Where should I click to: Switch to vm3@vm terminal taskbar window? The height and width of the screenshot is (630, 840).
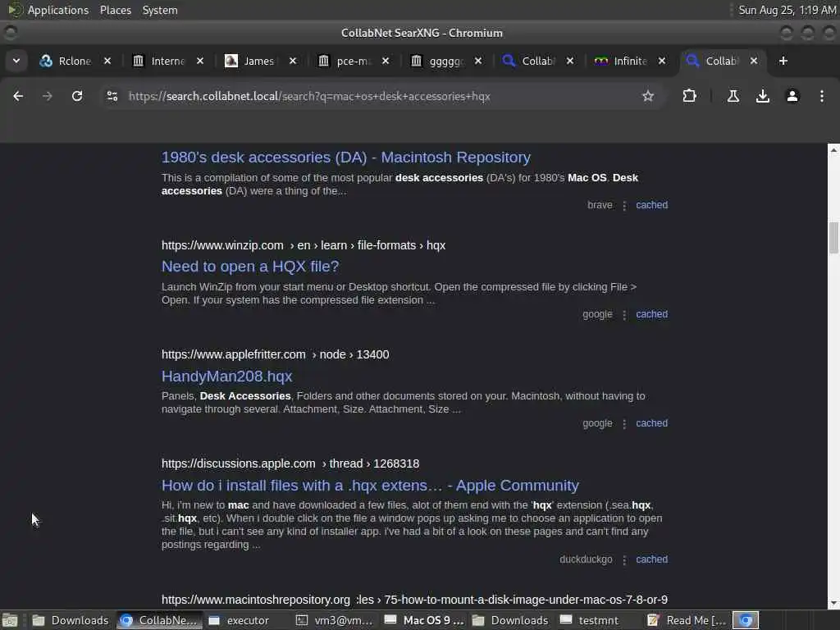[335, 620]
